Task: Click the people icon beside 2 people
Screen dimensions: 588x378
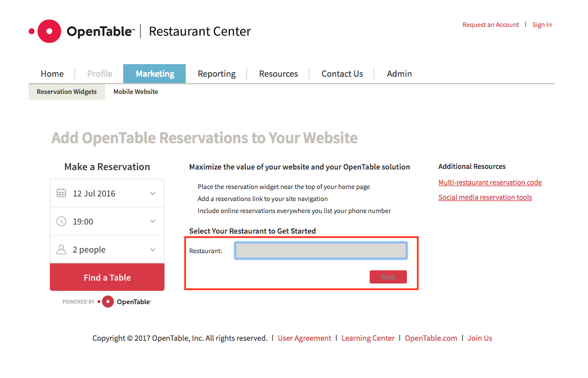Action: 62,249
